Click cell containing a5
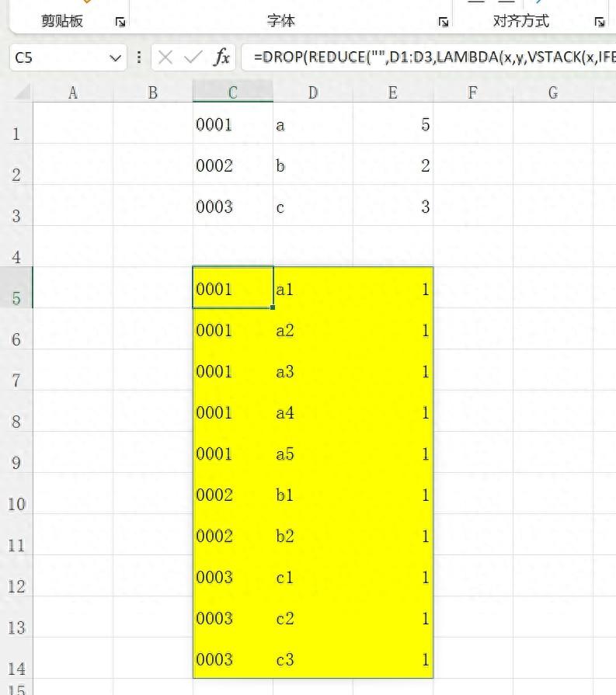This screenshot has width=616, height=695. pyautogui.click(x=313, y=452)
